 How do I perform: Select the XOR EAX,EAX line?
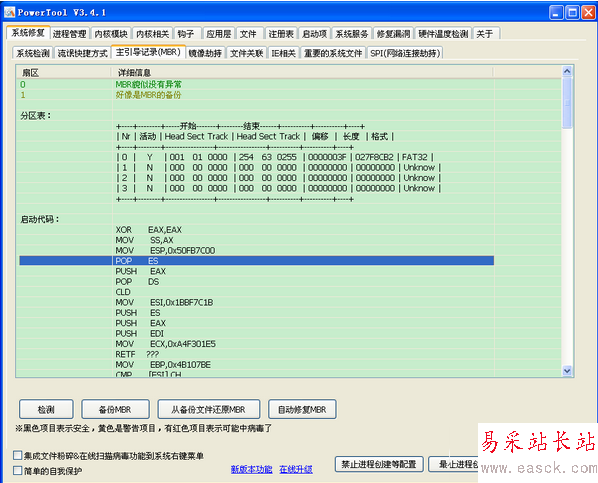tap(256, 230)
